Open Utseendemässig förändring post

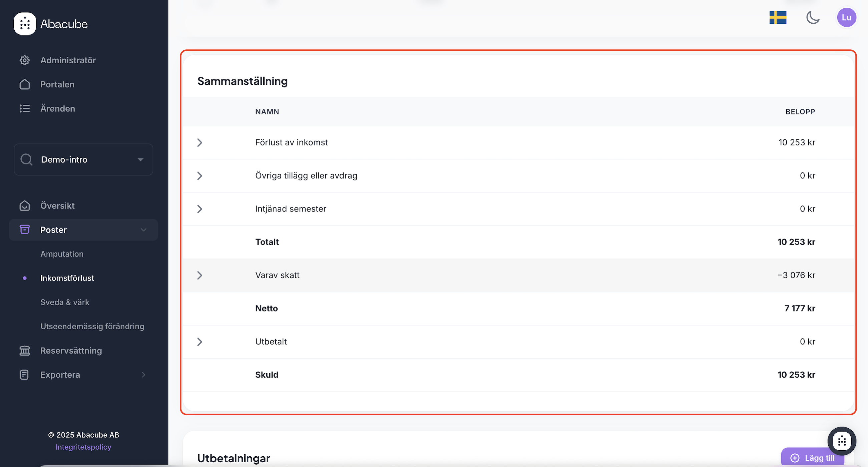(x=92, y=327)
